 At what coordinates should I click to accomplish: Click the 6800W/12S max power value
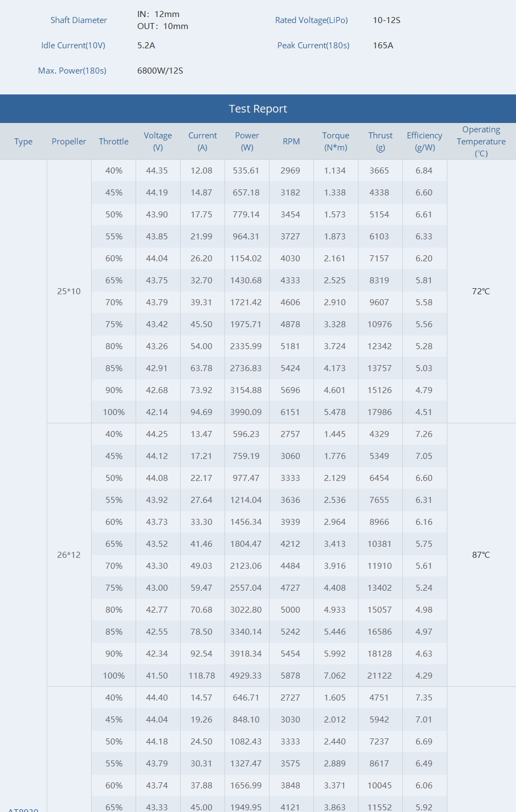tap(160, 71)
